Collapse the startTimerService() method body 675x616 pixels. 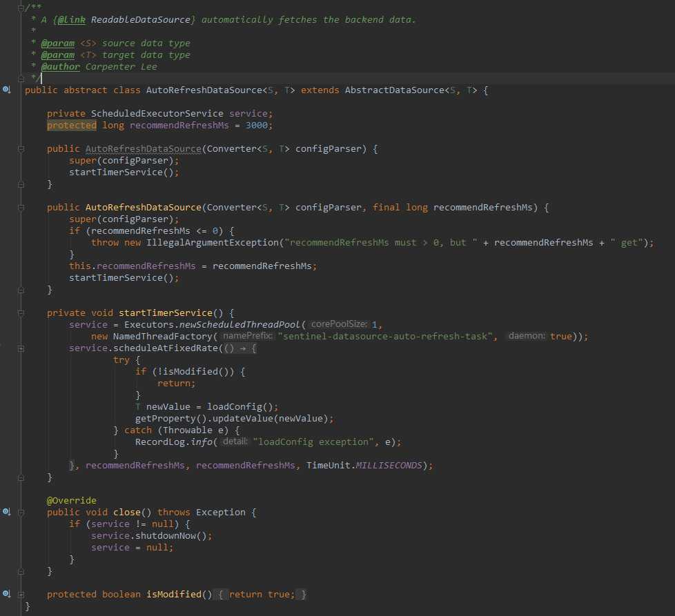(21, 313)
